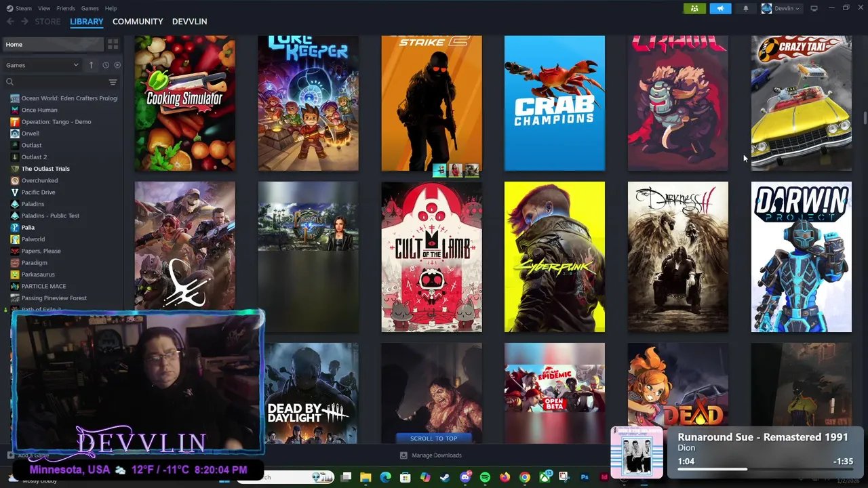Toggle sort direction arrow in sidebar

point(91,65)
